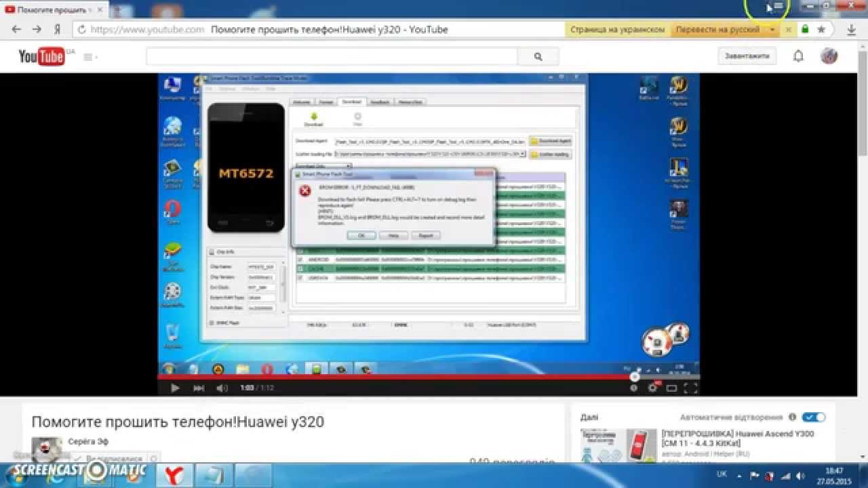Image resolution: width=868 pixels, height=488 pixels.
Task: Click the YouTube search input field
Action: [332, 57]
